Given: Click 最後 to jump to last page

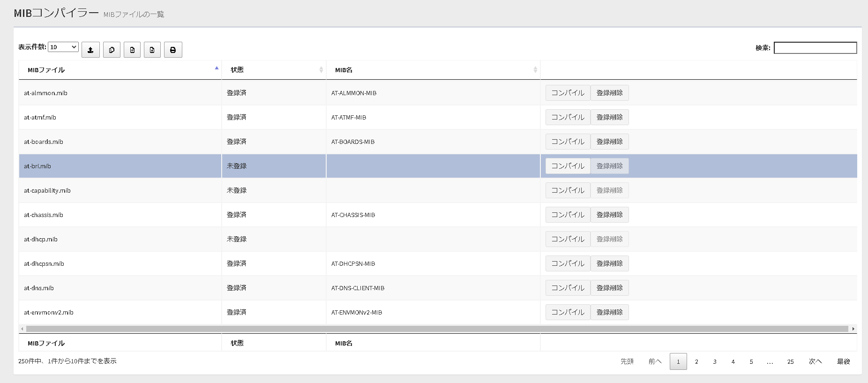Looking at the screenshot, I should point(843,361).
